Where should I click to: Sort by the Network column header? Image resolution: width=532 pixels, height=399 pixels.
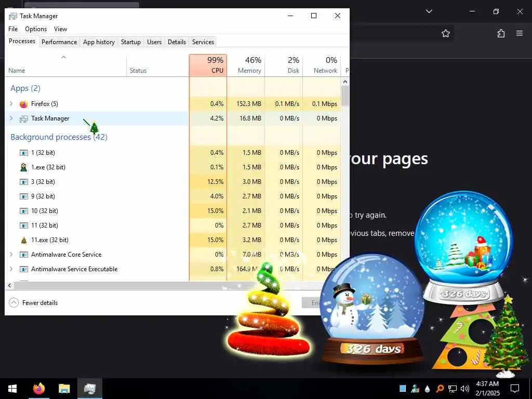click(x=322, y=65)
